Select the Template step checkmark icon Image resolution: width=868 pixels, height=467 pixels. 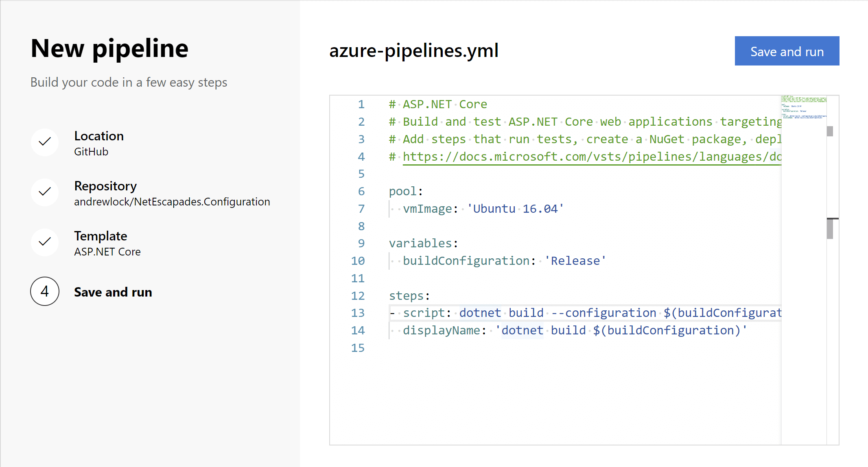45,242
